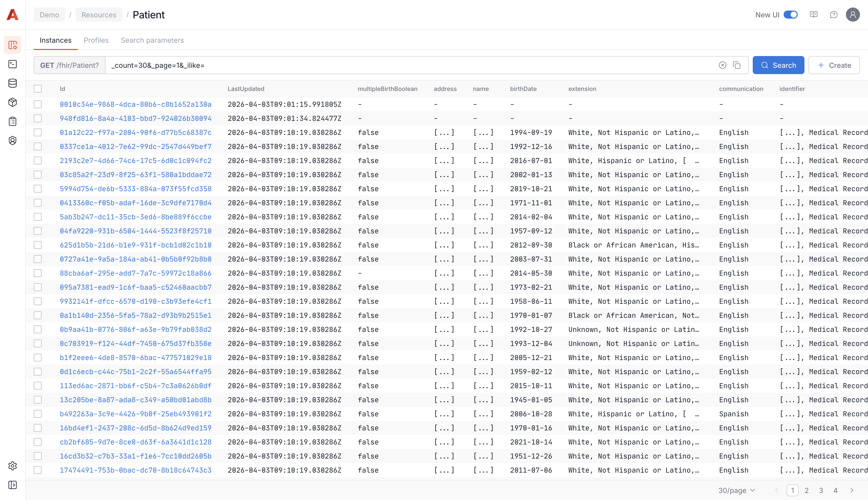Disable the New UI toggle

pos(791,14)
